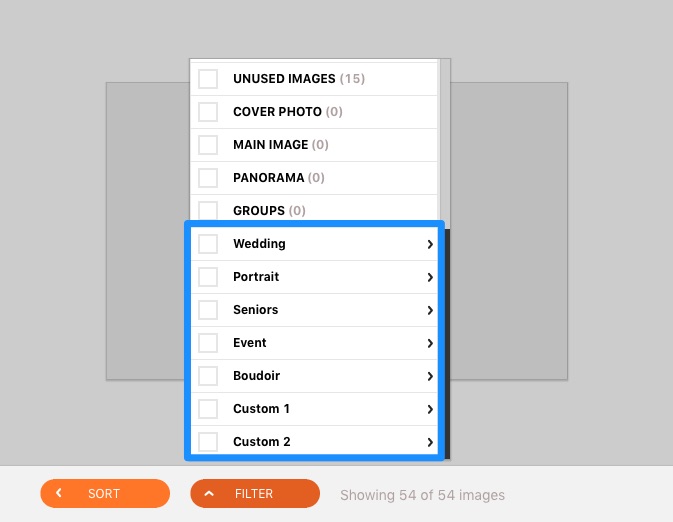Click the FILTER button label
Screen dimensions: 673x522
point(254,494)
